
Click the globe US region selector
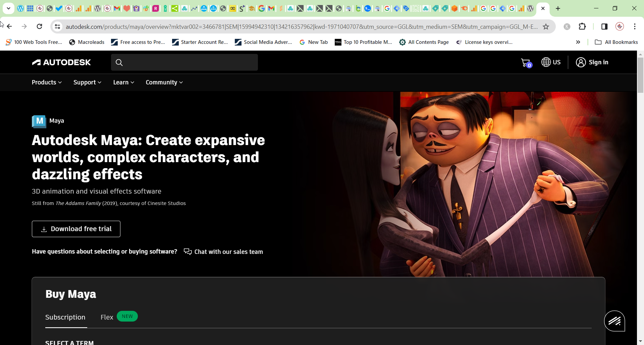tap(551, 62)
